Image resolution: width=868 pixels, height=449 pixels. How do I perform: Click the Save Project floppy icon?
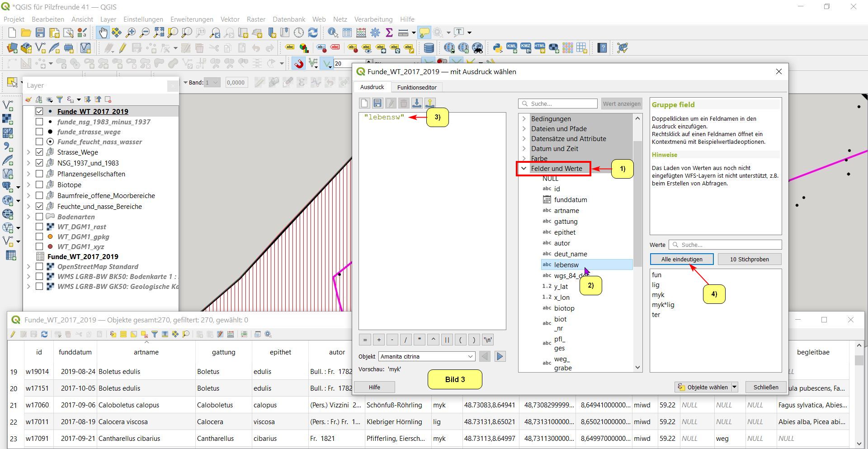pos(40,33)
